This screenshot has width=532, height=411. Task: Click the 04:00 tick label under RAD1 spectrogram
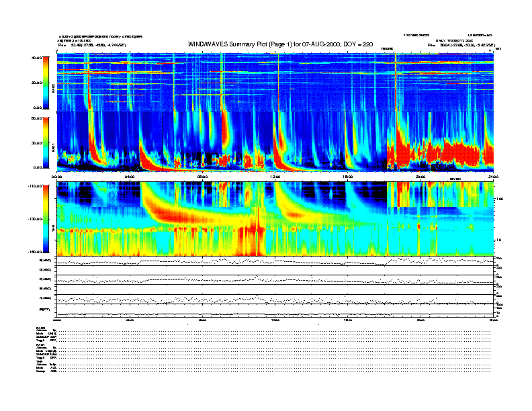[130, 177]
